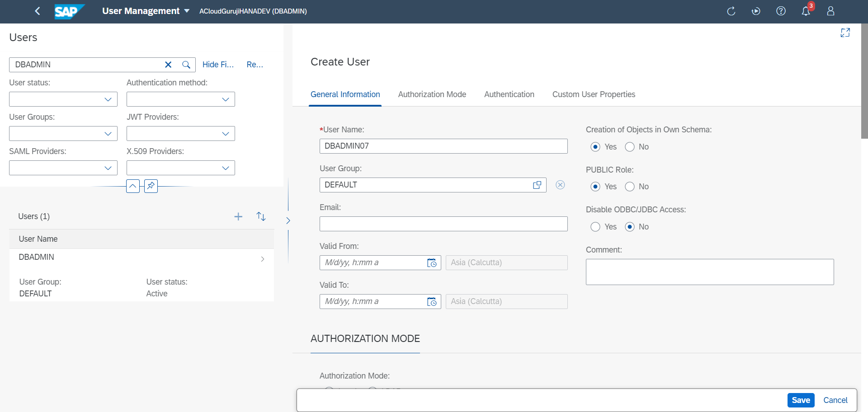This screenshot has height=412, width=868.
Task: Click into the Email input field
Action: [x=443, y=224]
